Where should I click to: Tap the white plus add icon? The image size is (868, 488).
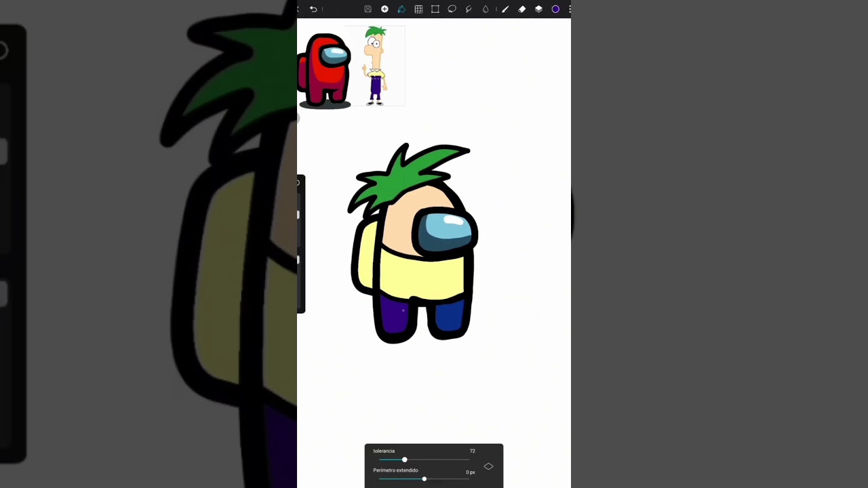[x=384, y=9]
